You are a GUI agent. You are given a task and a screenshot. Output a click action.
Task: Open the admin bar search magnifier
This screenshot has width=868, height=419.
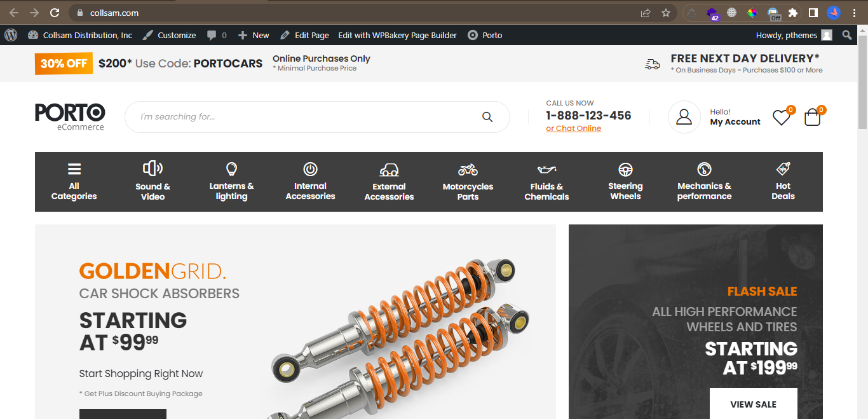[847, 35]
